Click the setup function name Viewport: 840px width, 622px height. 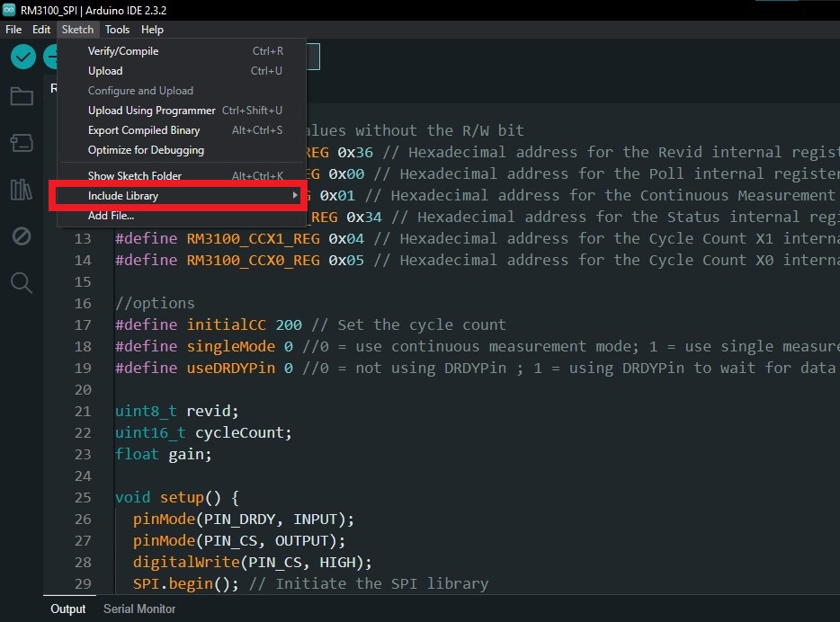[182, 497]
